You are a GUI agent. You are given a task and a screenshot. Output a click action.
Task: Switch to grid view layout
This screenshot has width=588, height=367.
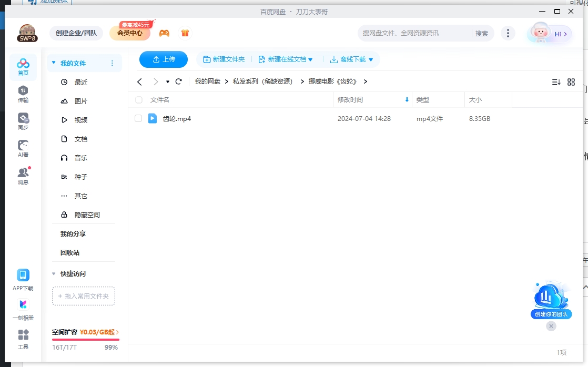(571, 81)
